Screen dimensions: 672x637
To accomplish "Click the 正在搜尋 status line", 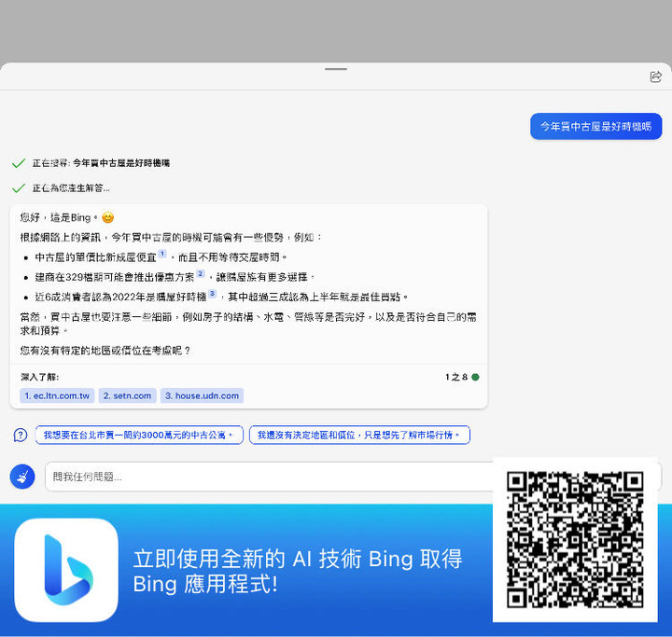I will [x=101, y=163].
